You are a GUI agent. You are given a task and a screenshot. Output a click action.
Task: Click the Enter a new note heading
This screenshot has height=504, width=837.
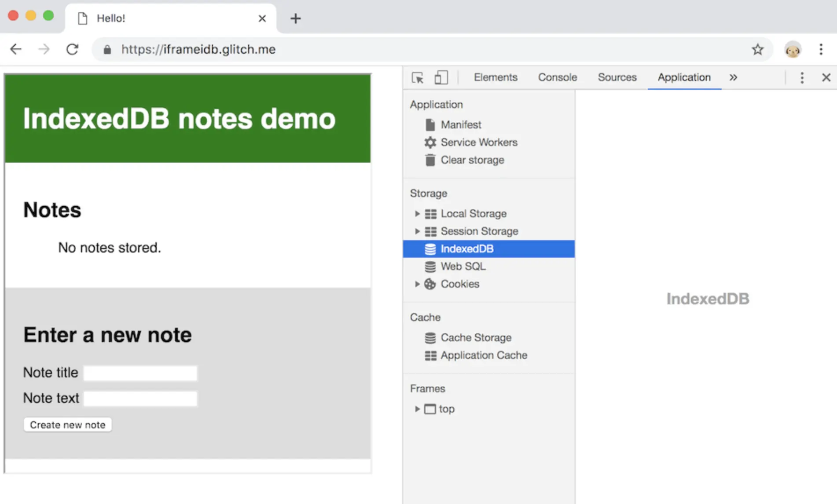(x=107, y=335)
